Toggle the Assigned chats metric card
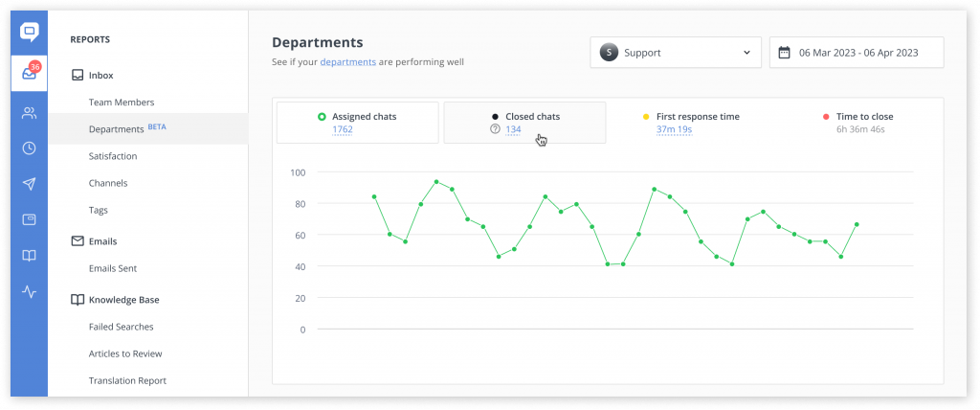 pyautogui.click(x=358, y=123)
